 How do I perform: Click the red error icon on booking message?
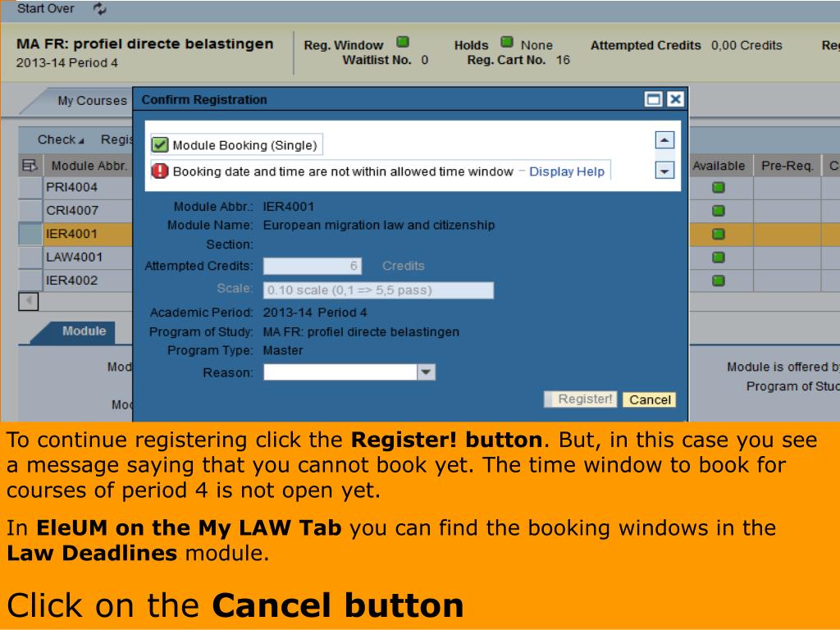(x=160, y=171)
